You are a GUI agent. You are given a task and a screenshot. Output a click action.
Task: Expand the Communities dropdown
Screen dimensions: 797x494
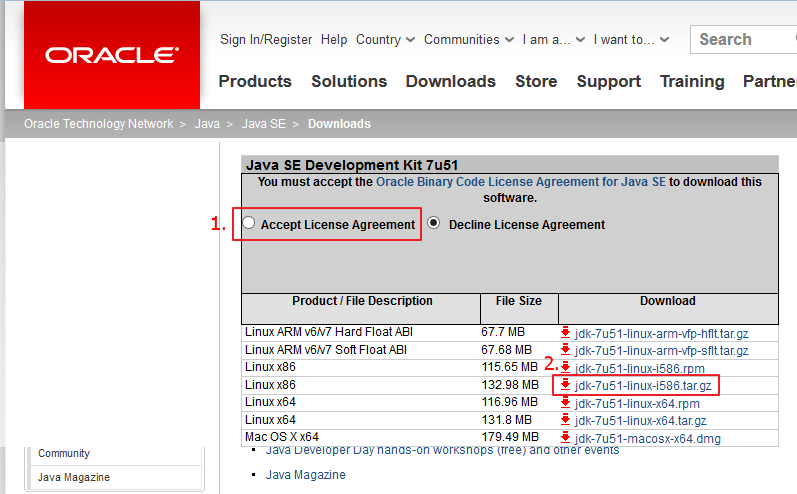pyautogui.click(x=469, y=40)
